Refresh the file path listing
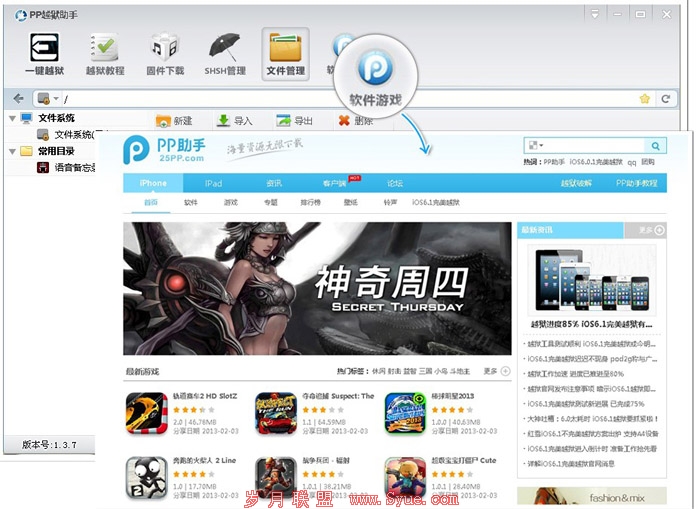This screenshot has height=509, width=700. coord(666,99)
